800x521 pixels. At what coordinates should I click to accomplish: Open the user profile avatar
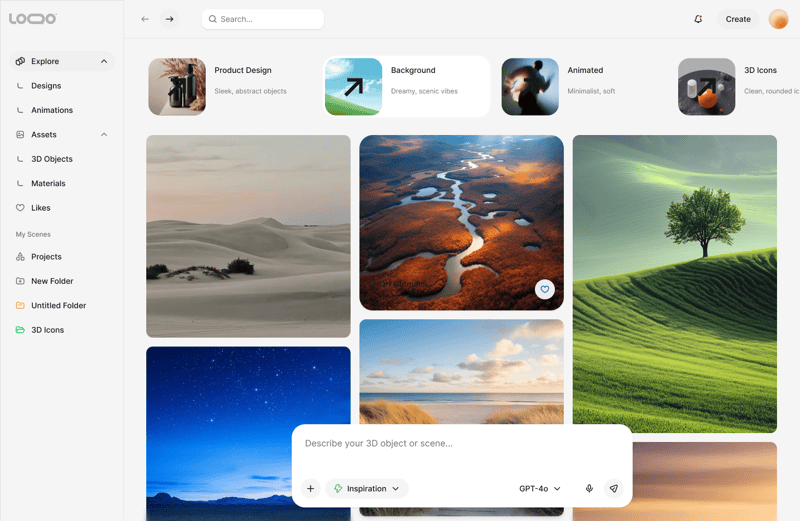pyautogui.click(x=779, y=19)
